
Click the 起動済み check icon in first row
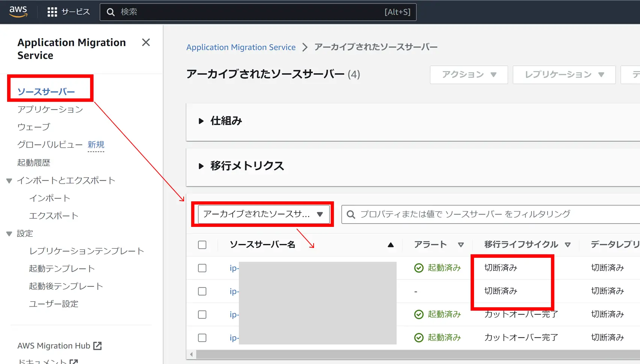click(419, 268)
